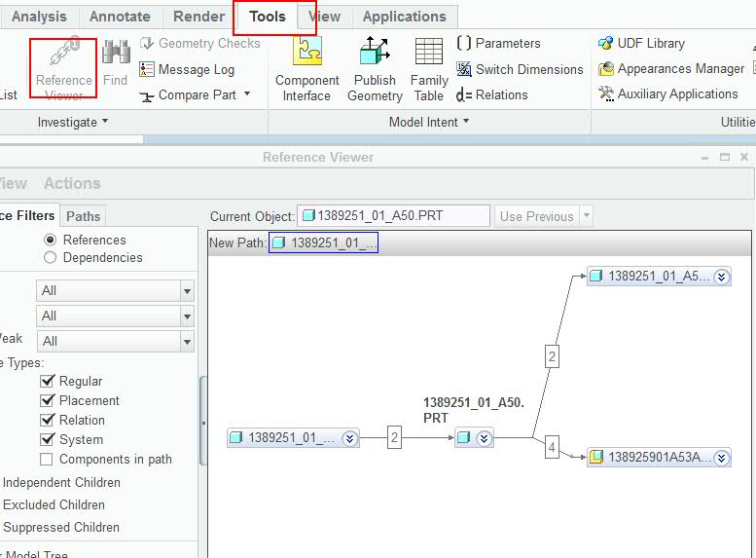Uncheck the Relation reference type
The height and width of the screenshot is (558, 756).
pos(47,420)
